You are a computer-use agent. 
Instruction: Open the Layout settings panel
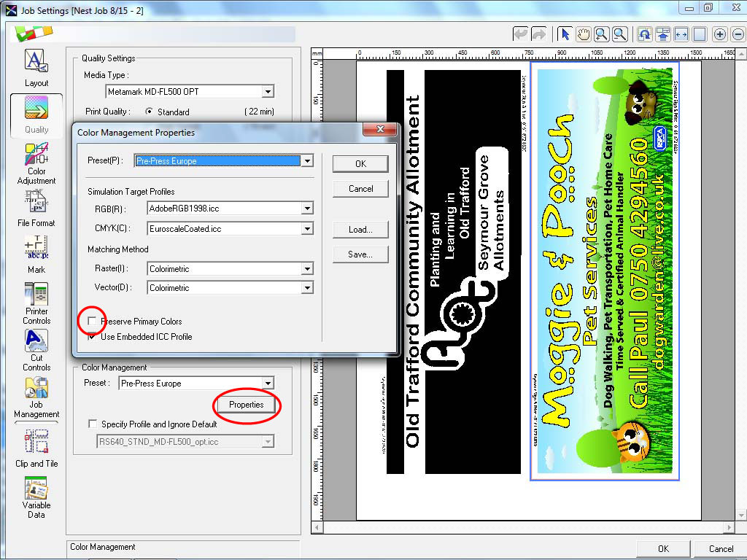[x=36, y=67]
